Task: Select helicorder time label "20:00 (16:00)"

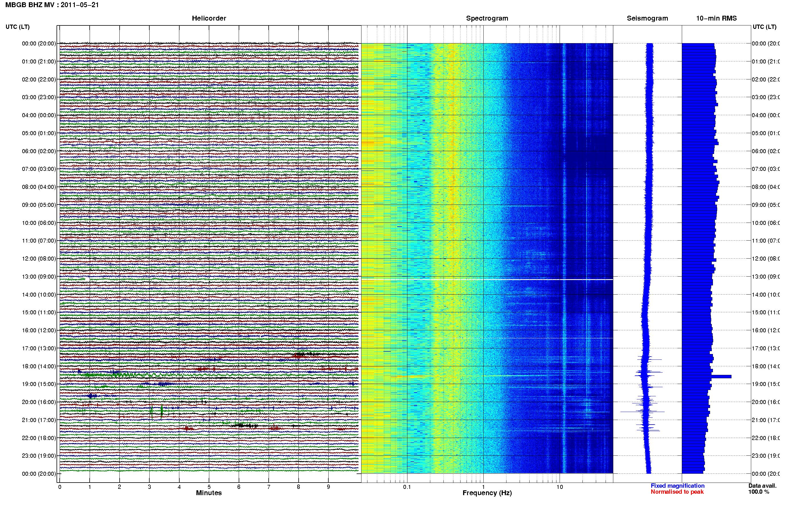Action: click(39, 402)
